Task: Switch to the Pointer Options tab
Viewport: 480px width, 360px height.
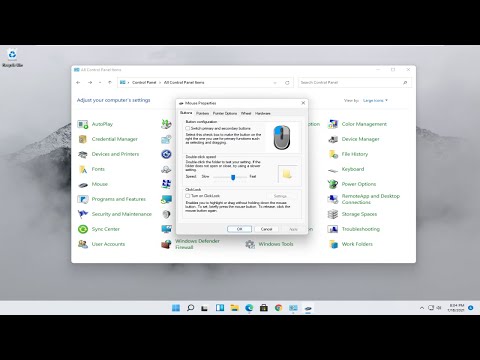Action: (225, 114)
